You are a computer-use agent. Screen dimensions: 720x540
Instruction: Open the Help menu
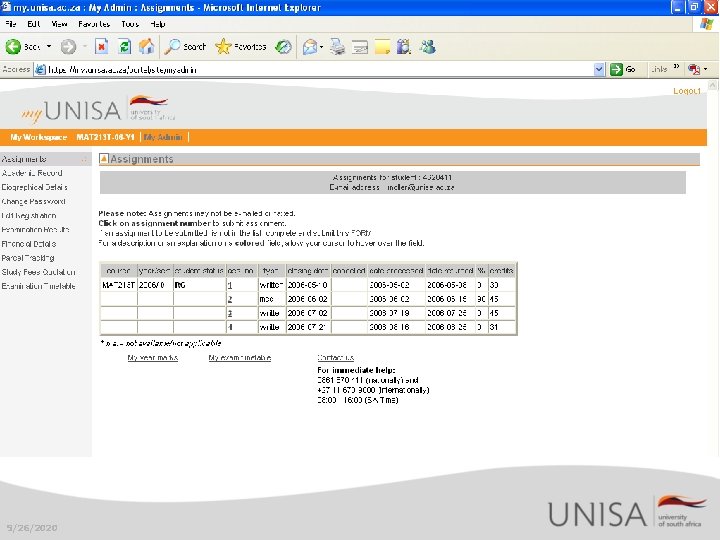(158, 24)
